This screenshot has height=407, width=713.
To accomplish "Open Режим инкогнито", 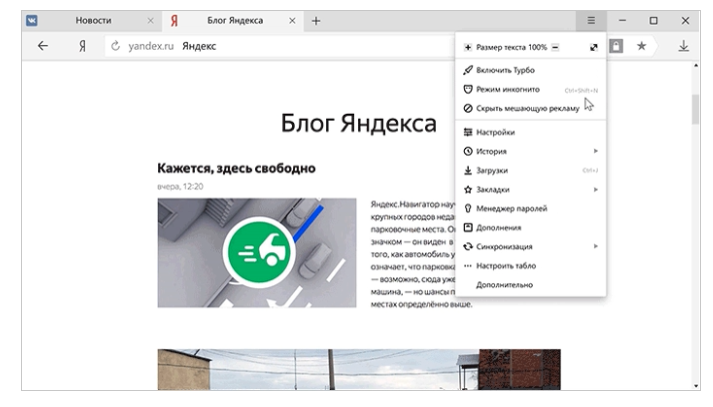I will [531, 90].
